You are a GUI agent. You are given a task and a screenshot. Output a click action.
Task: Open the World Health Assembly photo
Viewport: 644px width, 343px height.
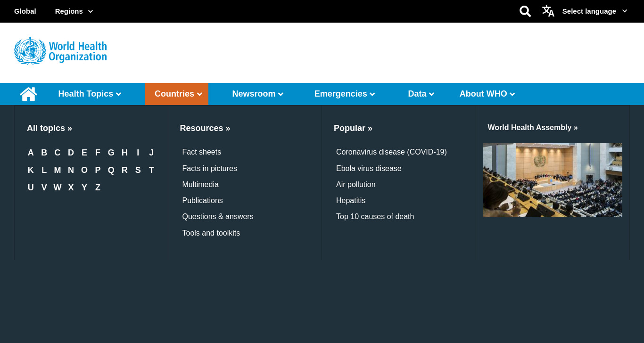(553, 180)
